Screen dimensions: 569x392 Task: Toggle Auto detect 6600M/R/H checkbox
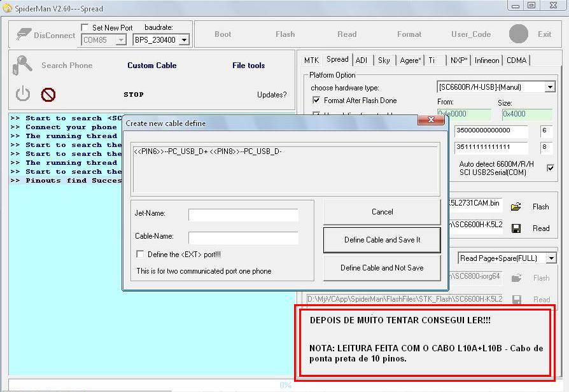pyautogui.click(x=551, y=168)
